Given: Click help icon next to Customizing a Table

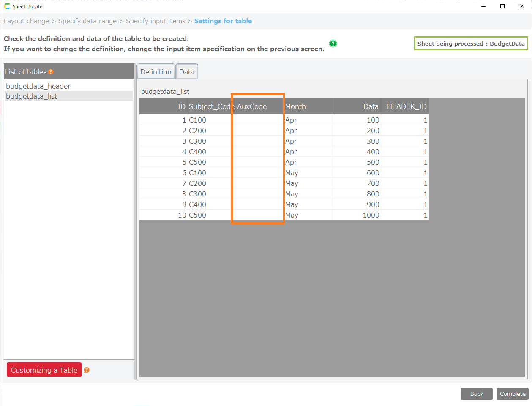Looking at the screenshot, I should point(87,370).
